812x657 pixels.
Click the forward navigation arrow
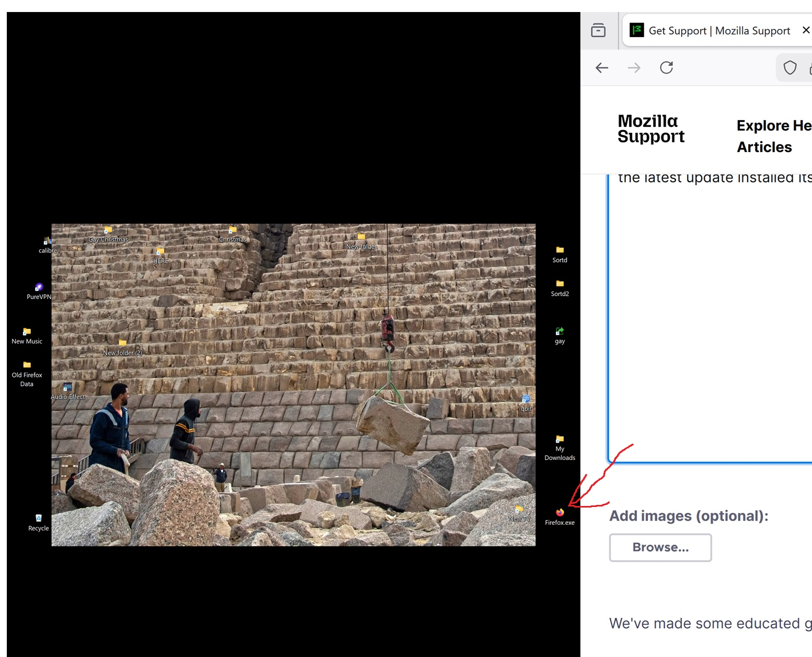[x=634, y=68]
